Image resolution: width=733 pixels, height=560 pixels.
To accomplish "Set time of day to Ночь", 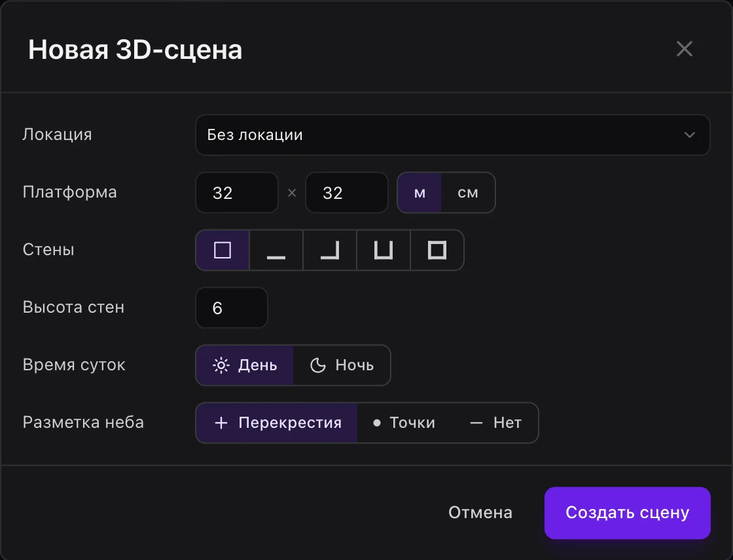I will click(342, 365).
